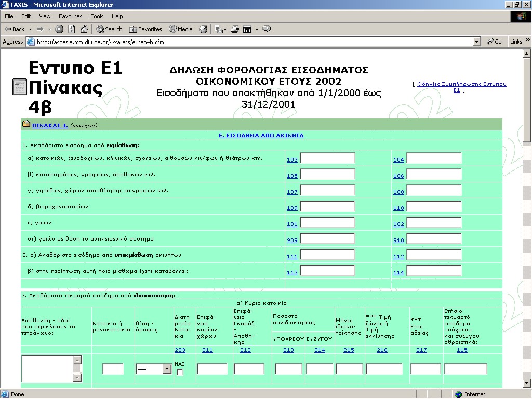
Task: Click the Windows logo throbber
Action: (x=521, y=16)
